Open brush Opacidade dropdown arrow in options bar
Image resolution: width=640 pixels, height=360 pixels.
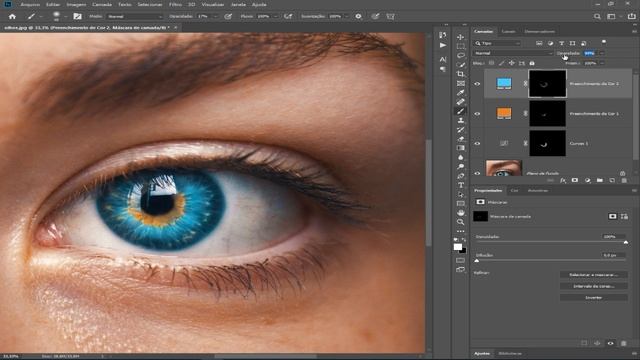[x=216, y=16]
